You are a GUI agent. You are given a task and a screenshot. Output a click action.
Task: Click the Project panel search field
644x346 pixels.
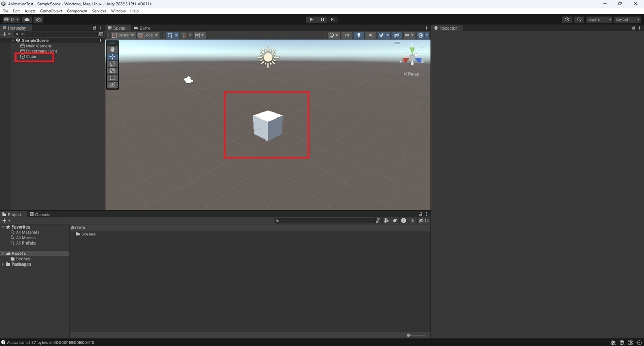click(325, 220)
